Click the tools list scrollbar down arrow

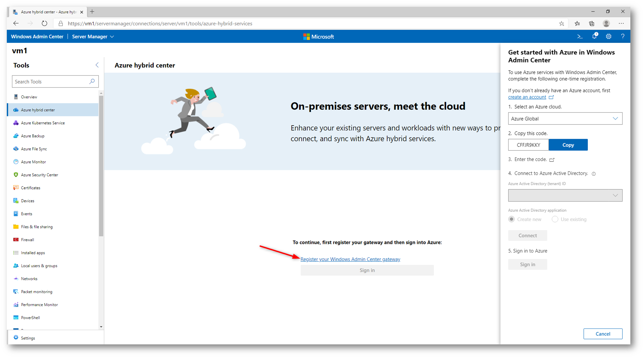point(101,327)
